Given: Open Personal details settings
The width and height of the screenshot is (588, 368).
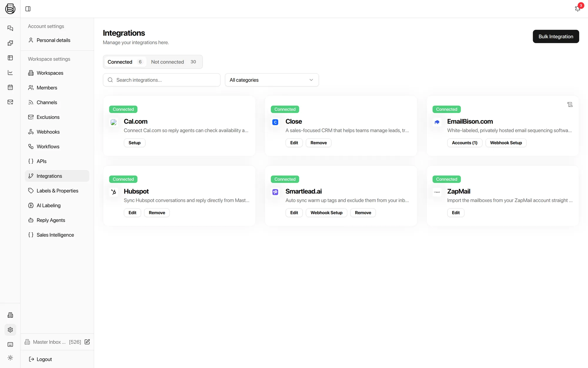Looking at the screenshot, I should point(57,40).
